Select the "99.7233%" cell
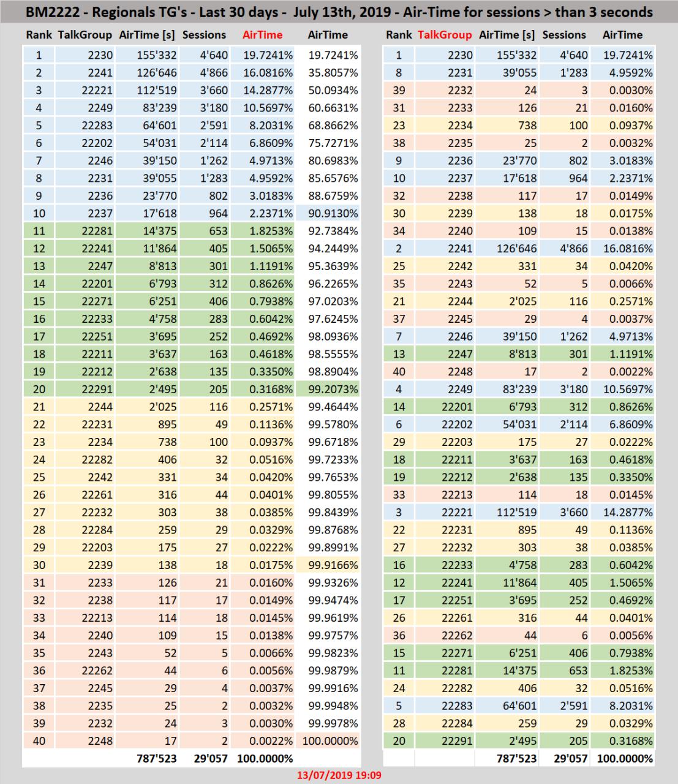 [328, 460]
